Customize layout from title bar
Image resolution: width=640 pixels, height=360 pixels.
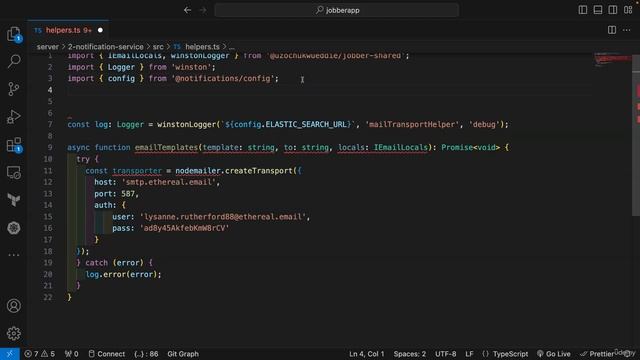click(628, 10)
